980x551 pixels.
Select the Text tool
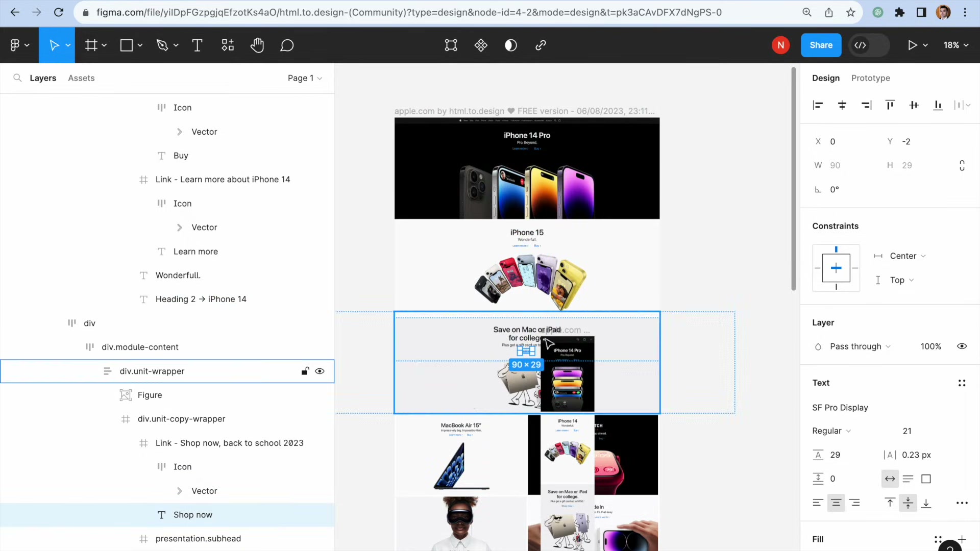click(197, 45)
